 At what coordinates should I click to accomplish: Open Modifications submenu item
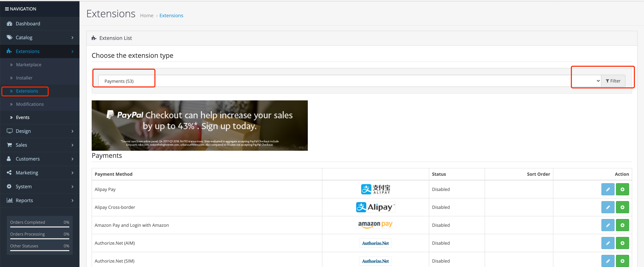(x=30, y=104)
